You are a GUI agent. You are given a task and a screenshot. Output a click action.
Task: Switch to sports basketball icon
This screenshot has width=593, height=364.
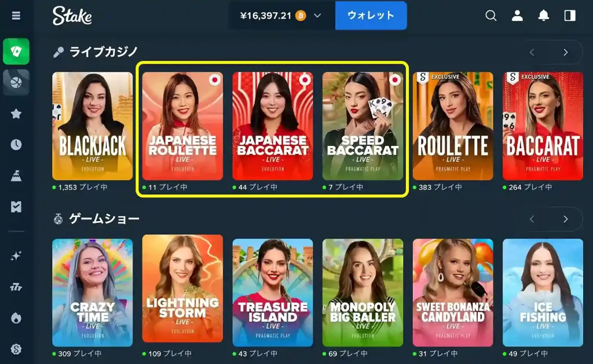tap(16, 82)
